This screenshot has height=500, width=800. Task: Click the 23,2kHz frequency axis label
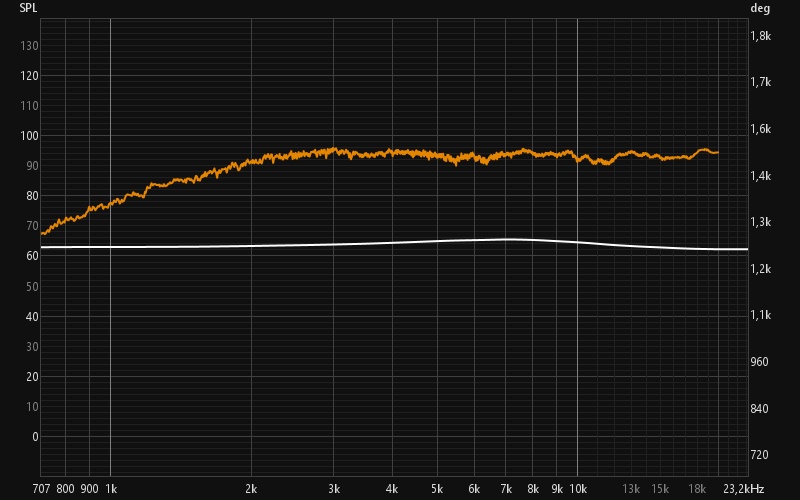click(x=743, y=489)
